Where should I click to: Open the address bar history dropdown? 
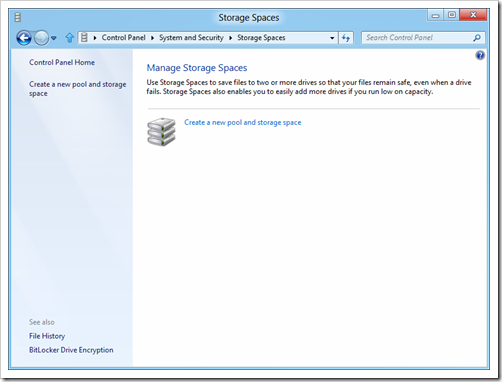(x=332, y=38)
